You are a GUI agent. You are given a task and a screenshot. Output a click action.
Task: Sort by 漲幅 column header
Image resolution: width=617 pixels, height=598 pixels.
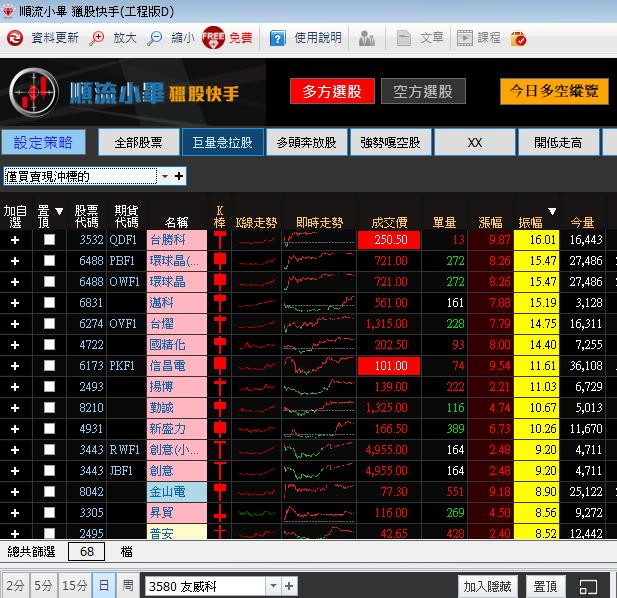click(x=490, y=222)
